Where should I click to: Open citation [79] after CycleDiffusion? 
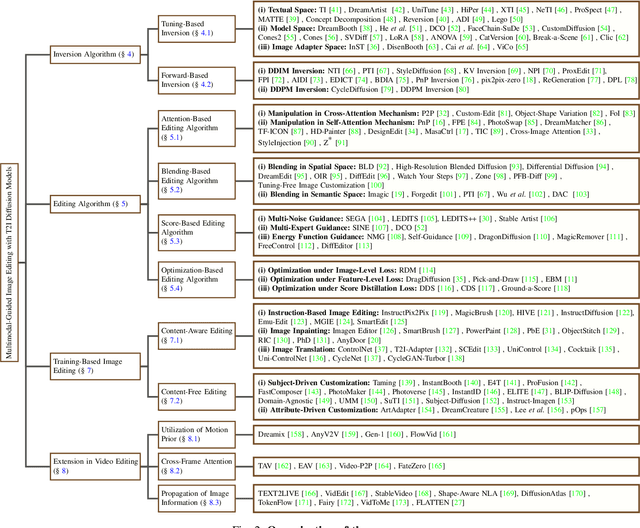[x=386, y=89]
